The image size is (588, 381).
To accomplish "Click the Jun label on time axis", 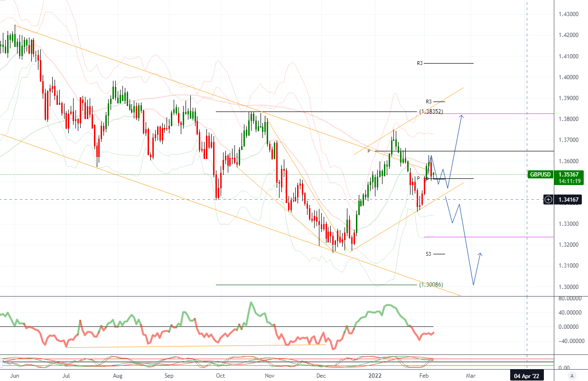I will click(14, 375).
